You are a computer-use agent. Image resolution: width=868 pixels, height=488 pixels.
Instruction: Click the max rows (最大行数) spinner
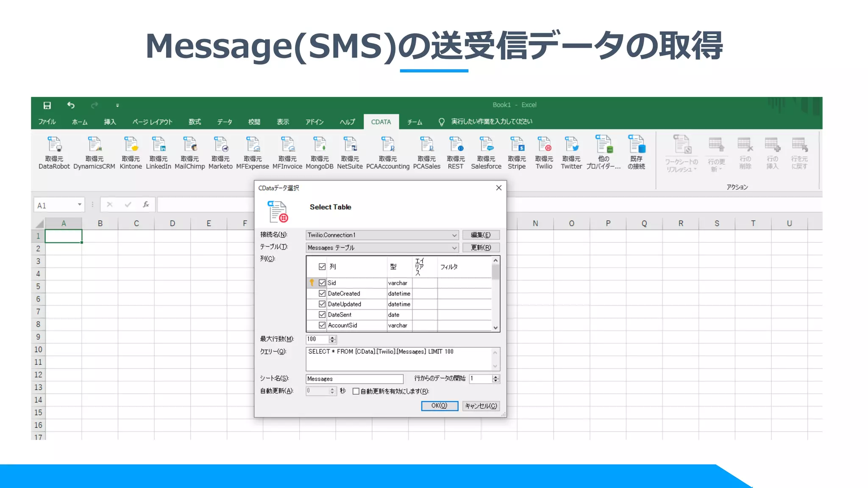[x=333, y=339]
